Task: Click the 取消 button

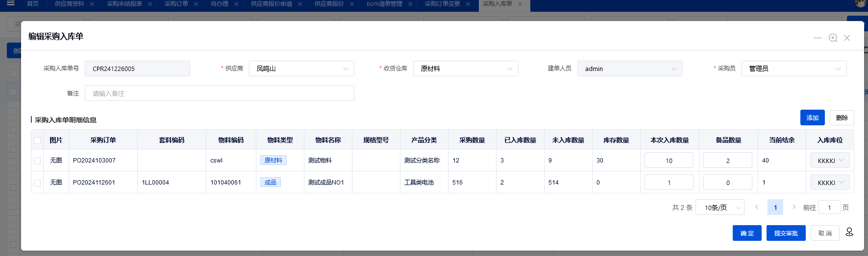Action: (825, 233)
